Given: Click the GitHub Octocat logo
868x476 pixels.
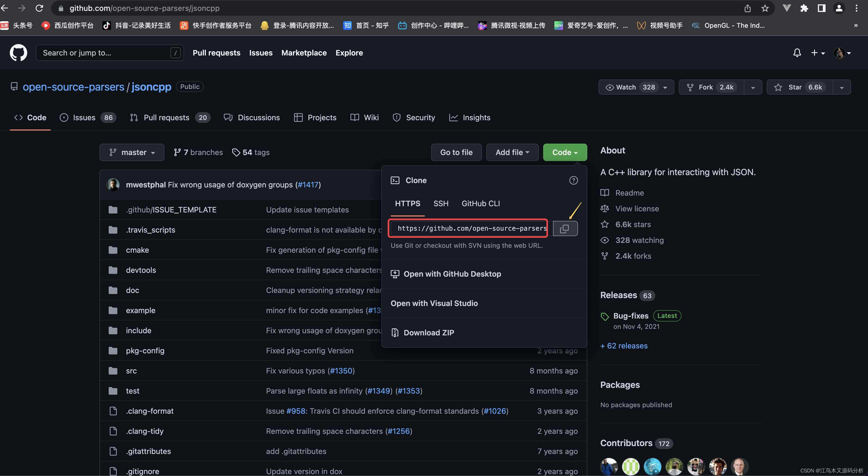Looking at the screenshot, I should coord(18,53).
